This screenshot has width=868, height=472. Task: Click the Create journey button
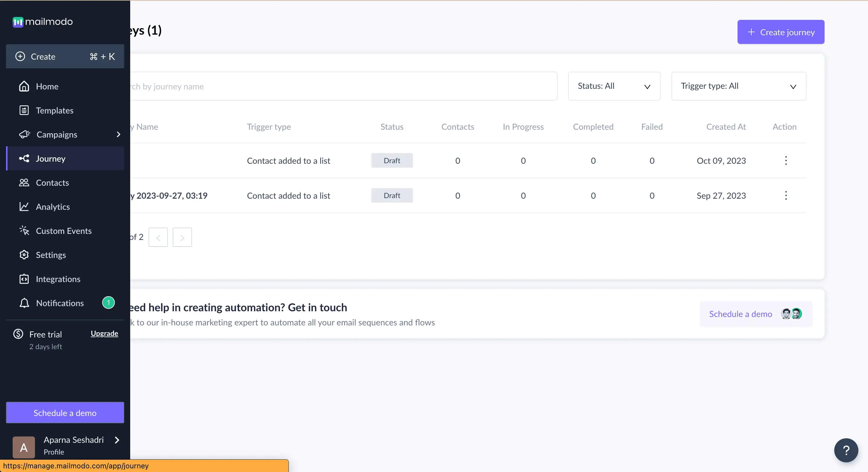pos(780,32)
